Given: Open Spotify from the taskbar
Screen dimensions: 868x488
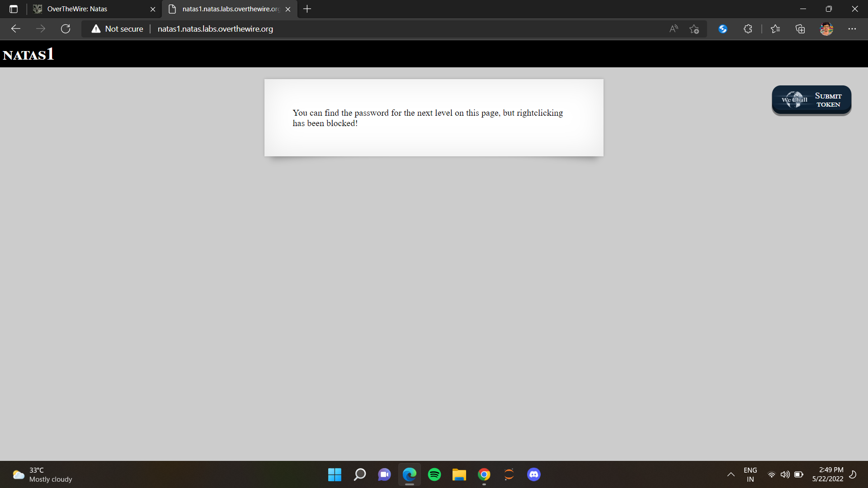Looking at the screenshot, I should point(434,474).
